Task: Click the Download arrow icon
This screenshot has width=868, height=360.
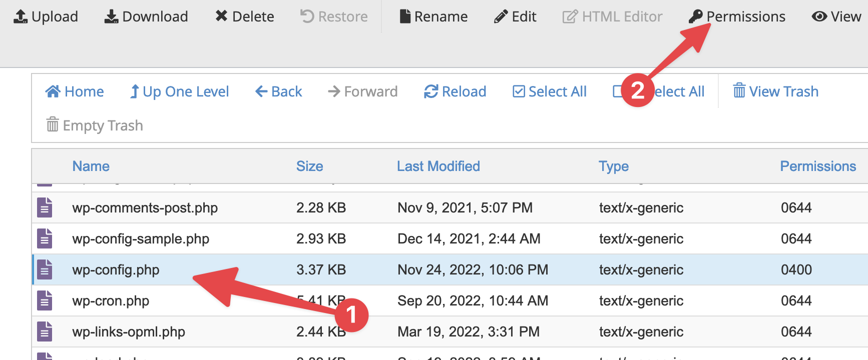Action: click(111, 16)
